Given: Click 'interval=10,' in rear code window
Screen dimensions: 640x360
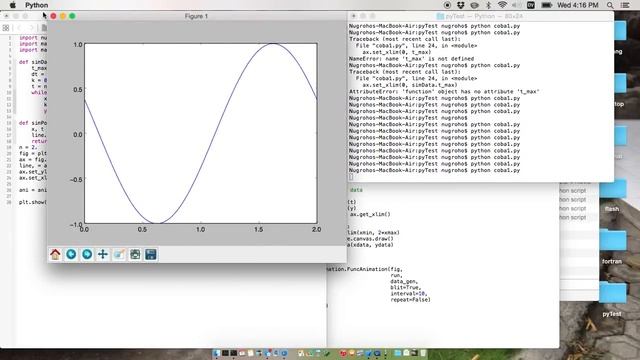Looking at the screenshot, I should 409,293.
